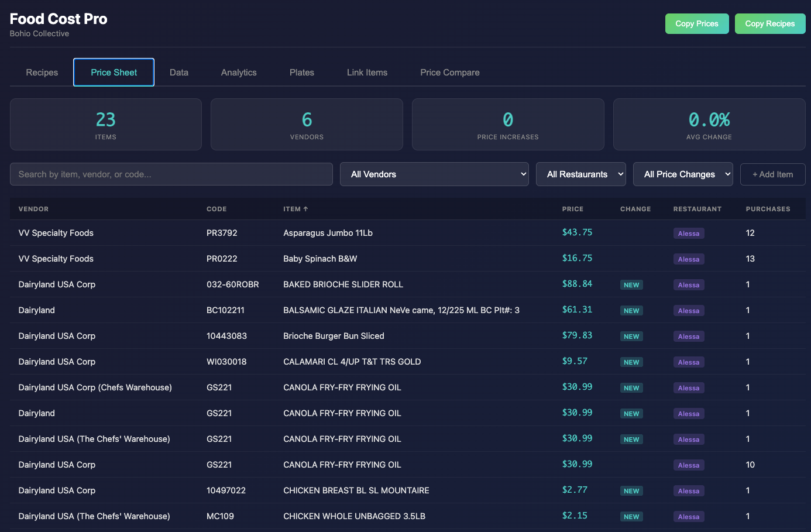
Task: Open the All Price Changes filter
Action: (x=683, y=174)
